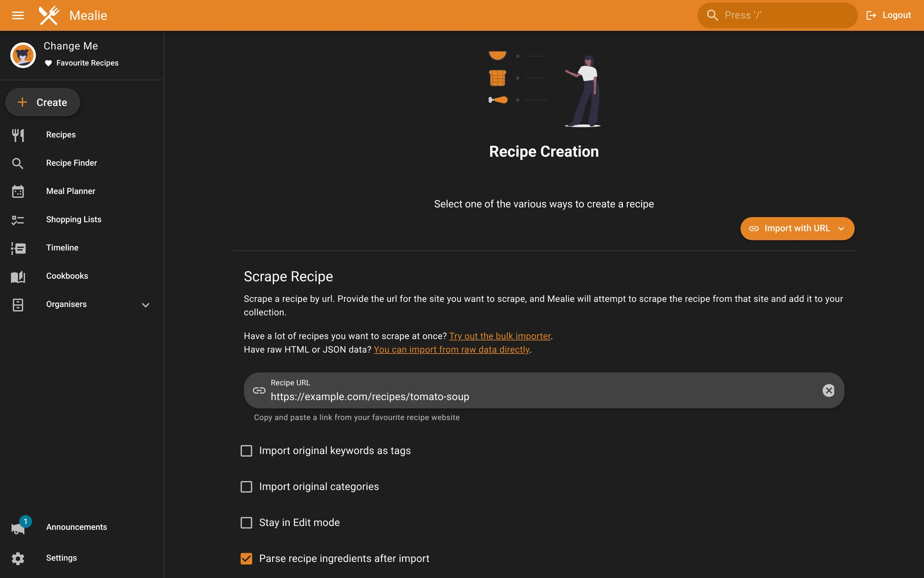Click the Shopping Lists checklist icon

18,220
